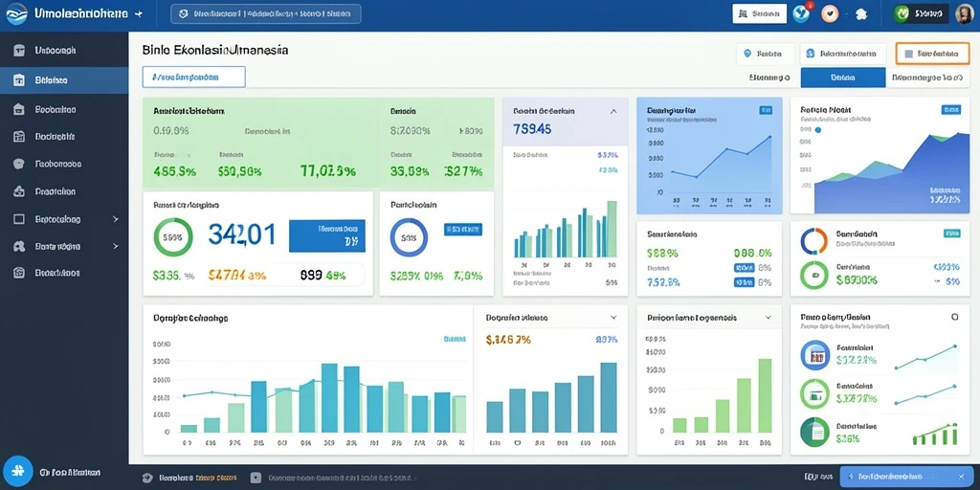Viewport: 980px width, 490px height.
Task: Click the tallest bar in the green bar chart
Action: (765, 395)
